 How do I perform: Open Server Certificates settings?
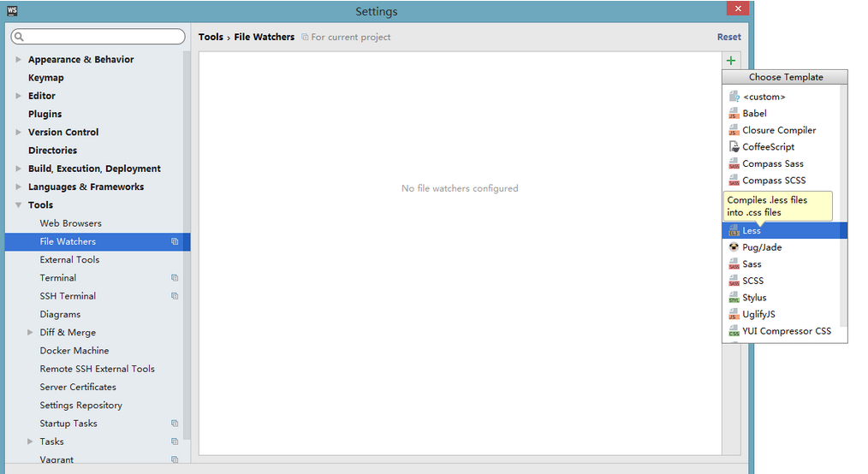[78, 388]
